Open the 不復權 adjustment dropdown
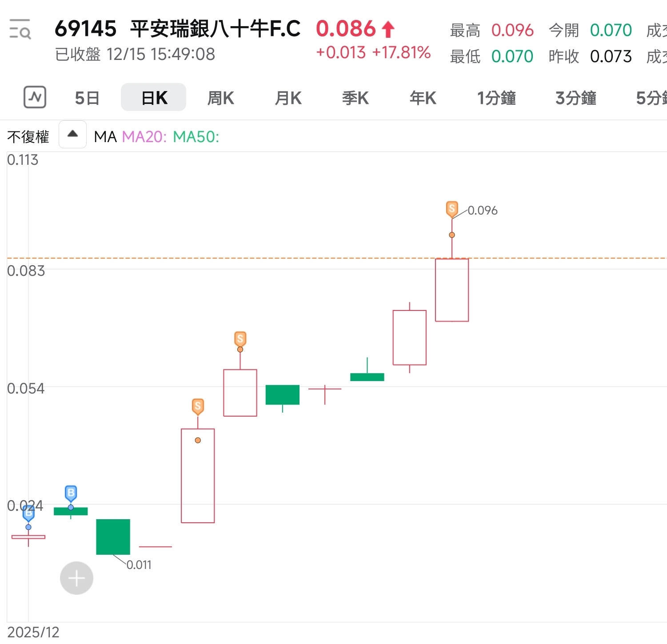 tap(28, 136)
